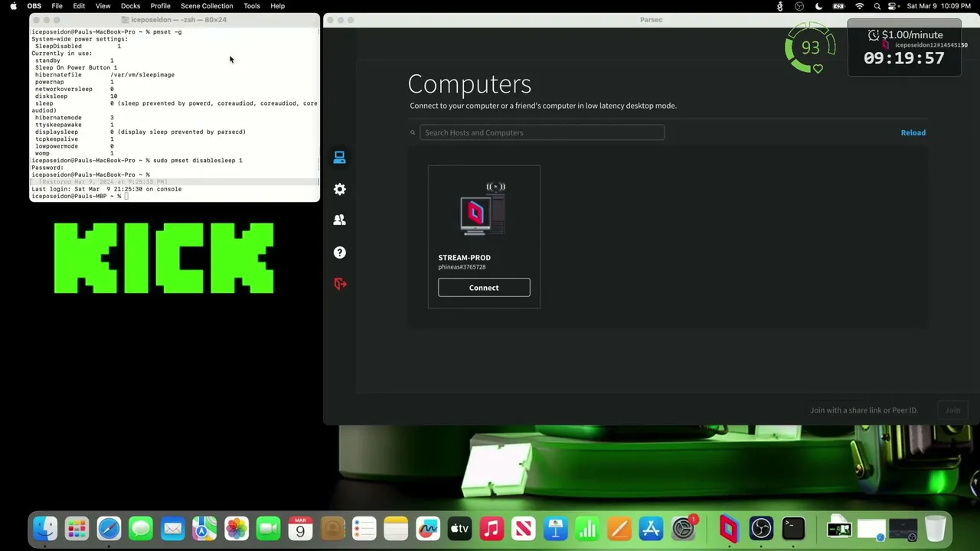Click the OBS status icon in menu bar
This screenshot has height=551, width=980.
coord(799,6)
